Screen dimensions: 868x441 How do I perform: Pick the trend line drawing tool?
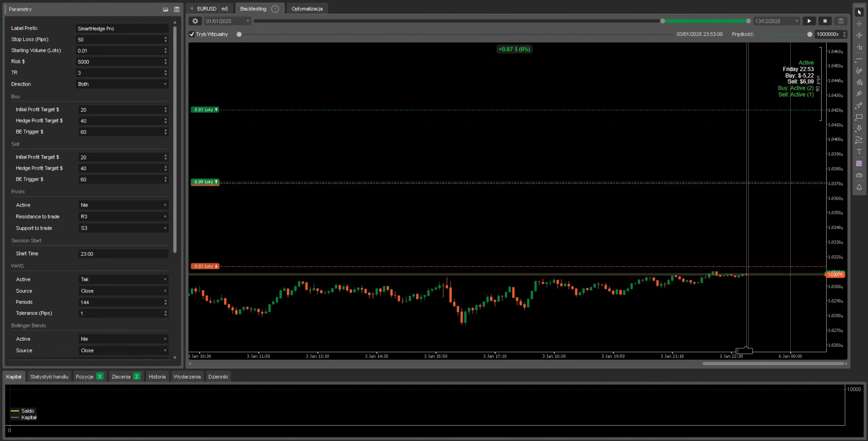[859, 59]
